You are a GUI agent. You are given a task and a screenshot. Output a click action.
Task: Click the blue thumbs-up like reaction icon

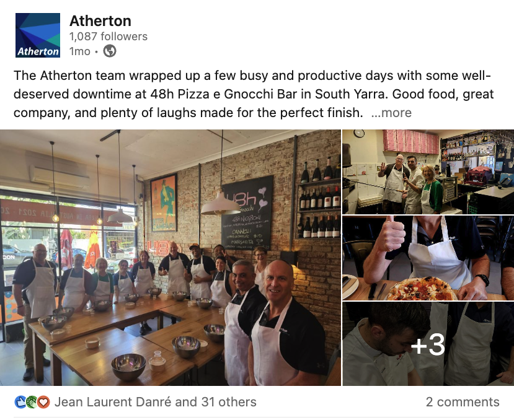(20, 402)
